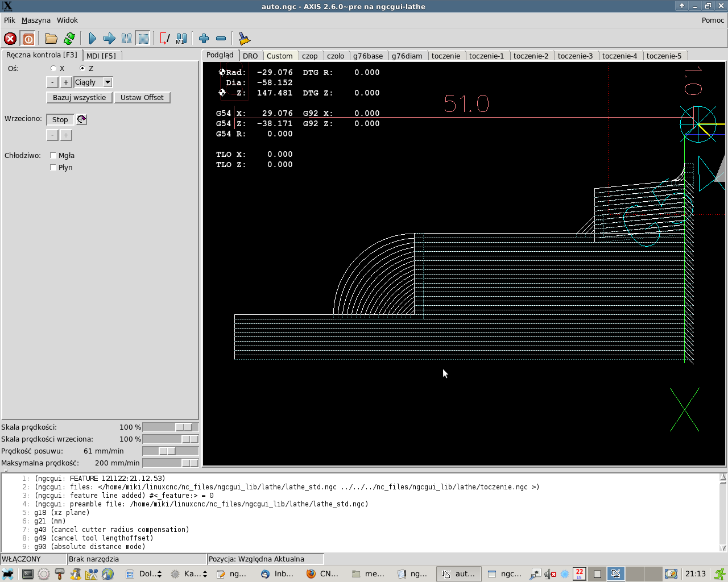Open the web browser globe launcher in taskbar
Viewport: 728px width, 582px height.
(107, 574)
